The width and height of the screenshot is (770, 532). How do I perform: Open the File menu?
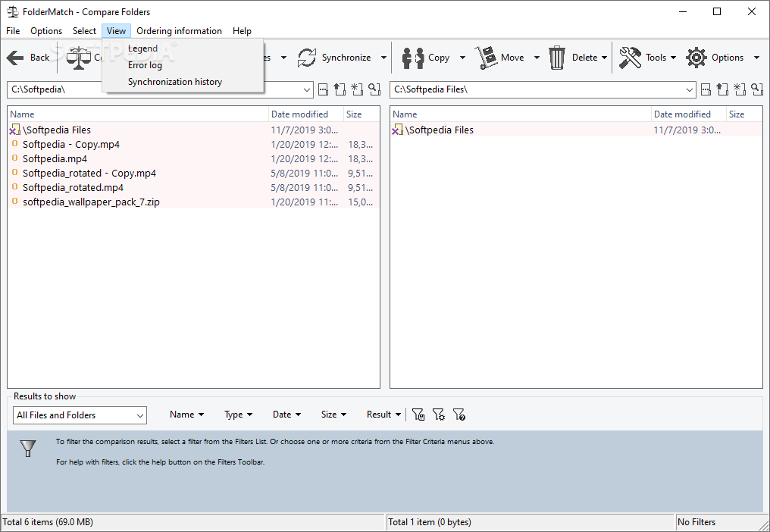(13, 31)
